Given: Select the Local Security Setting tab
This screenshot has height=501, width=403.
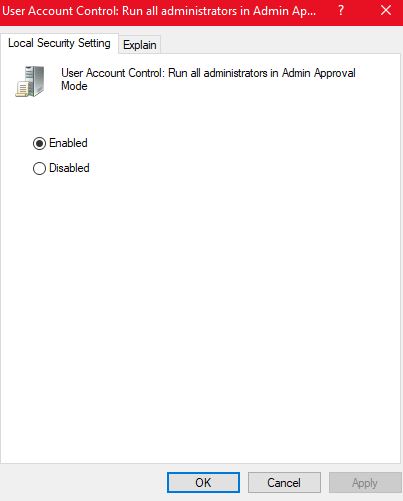Looking at the screenshot, I should (59, 43).
